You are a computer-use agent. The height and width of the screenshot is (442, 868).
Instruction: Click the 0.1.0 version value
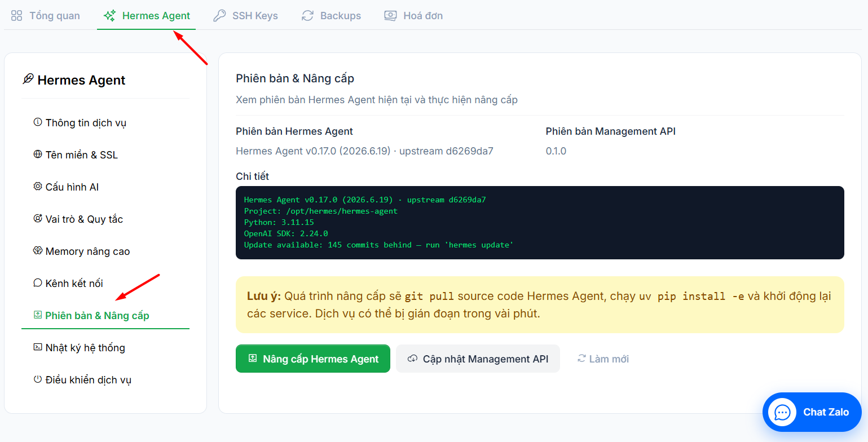(556, 151)
